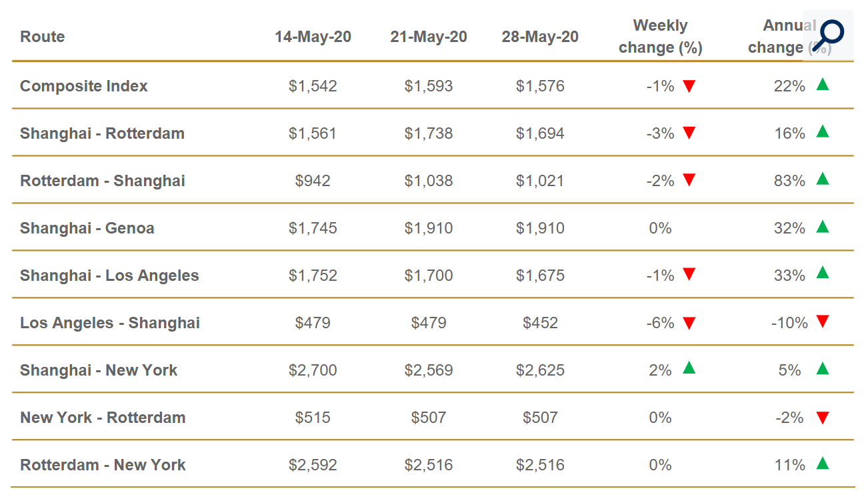The image size is (868, 497).
Task: Click green annual arrow for Composite Index
Action: 823,84
